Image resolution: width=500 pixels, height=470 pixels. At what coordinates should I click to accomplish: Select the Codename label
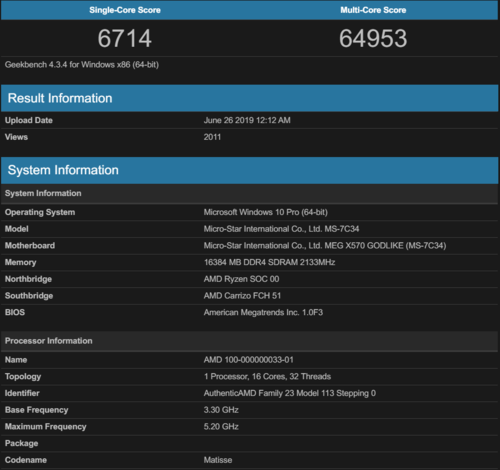(x=26, y=460)
